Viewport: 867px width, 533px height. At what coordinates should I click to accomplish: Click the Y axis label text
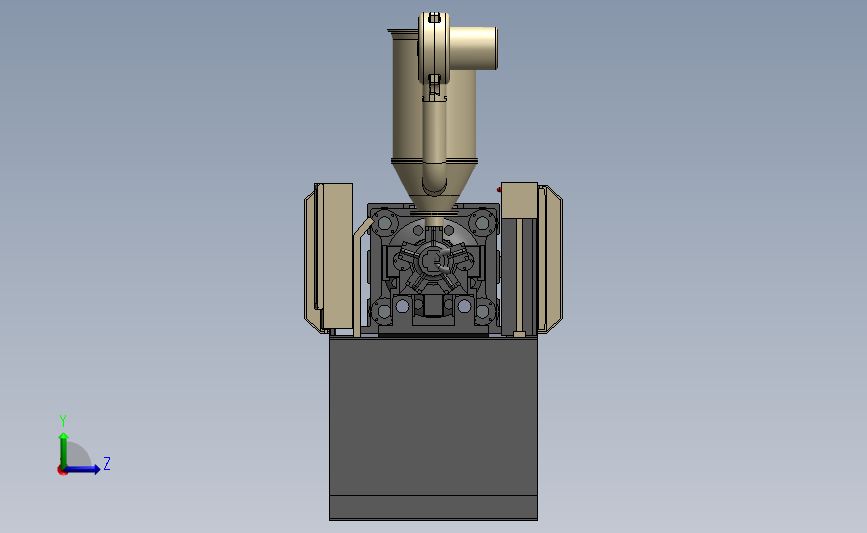[63, 421]
